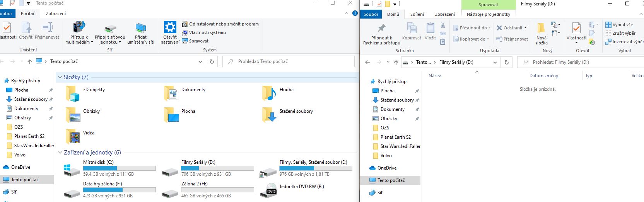
Task: Click Odinstalovat nebo změnit program
Action: tap(224, 24)
